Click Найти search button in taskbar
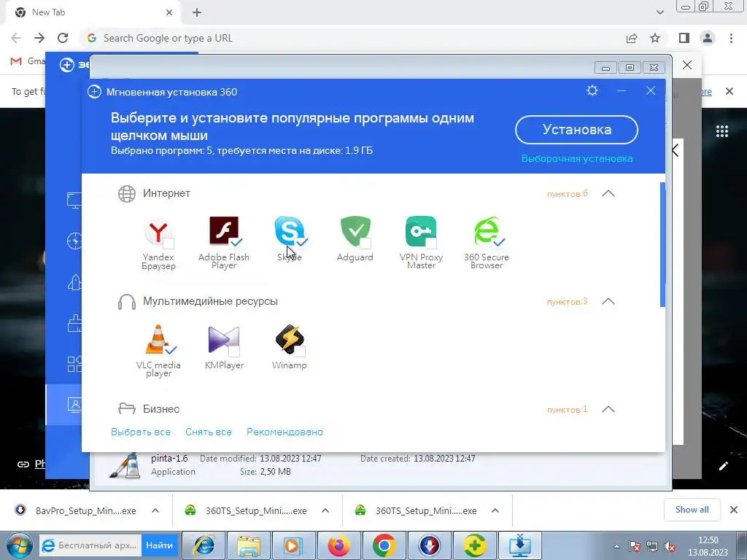747x560 pixels. point(159,545)
